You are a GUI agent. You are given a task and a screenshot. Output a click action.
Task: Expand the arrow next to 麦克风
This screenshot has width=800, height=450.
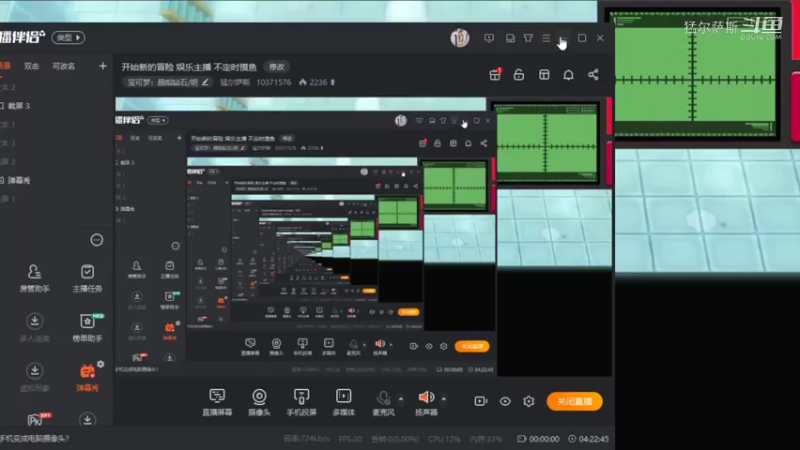pyautogui.click(x=401, y=399)
